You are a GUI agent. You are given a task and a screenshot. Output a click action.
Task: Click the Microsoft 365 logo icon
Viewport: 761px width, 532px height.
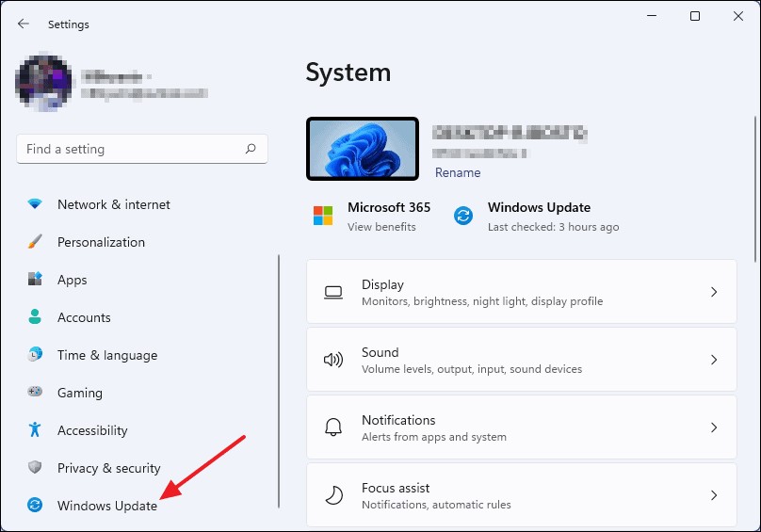323,216
